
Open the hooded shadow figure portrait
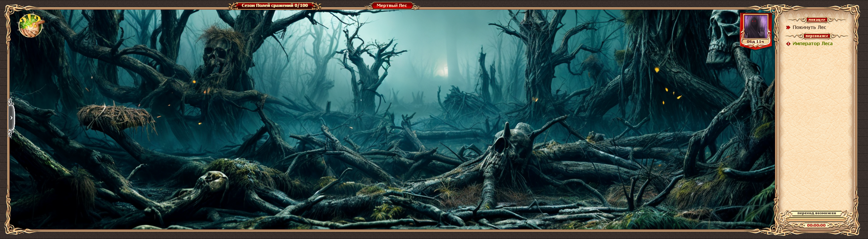[x=755, y=27]
